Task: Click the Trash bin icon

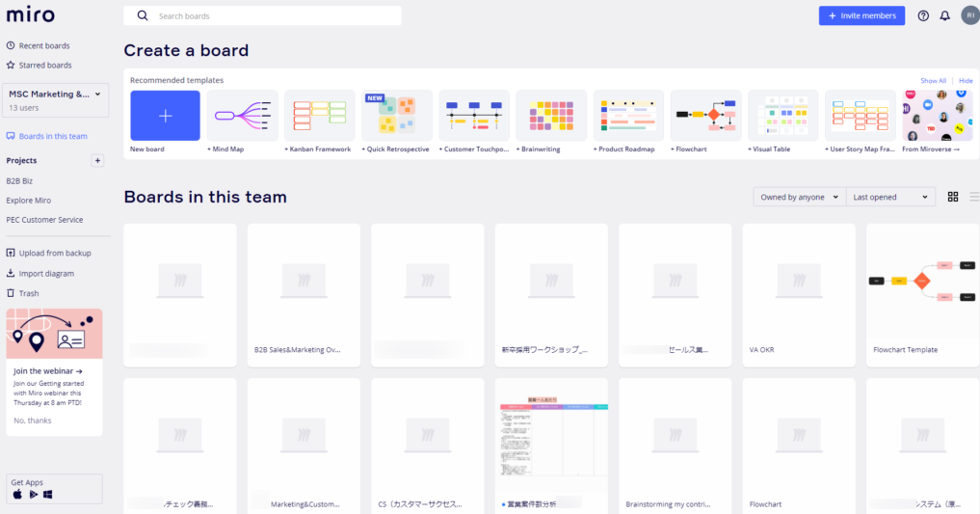Action: [x=11, y=292]
